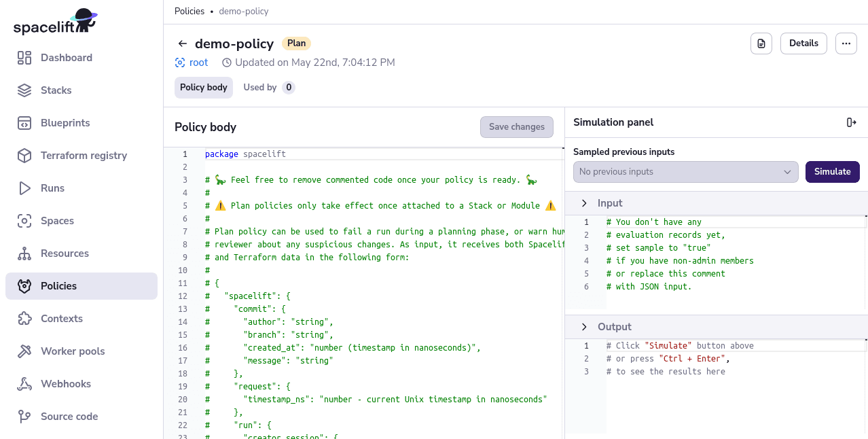Click Output line '# Click "Simulate" button above'
The width and height of the screenshot is (868, 439).
coord(680,346)
